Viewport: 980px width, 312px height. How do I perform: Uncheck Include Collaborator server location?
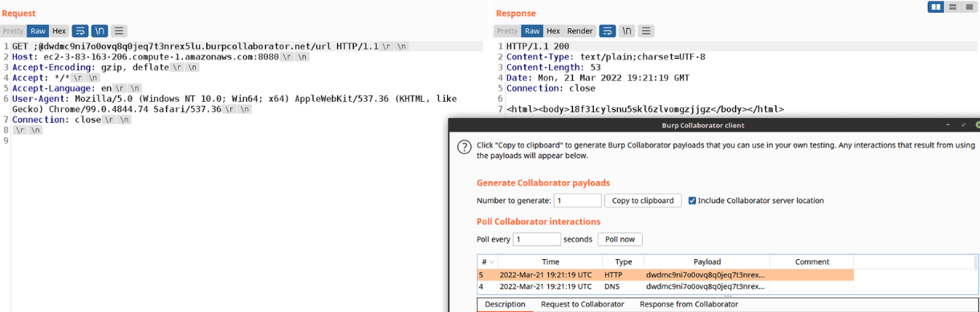(x=693, y=201)
